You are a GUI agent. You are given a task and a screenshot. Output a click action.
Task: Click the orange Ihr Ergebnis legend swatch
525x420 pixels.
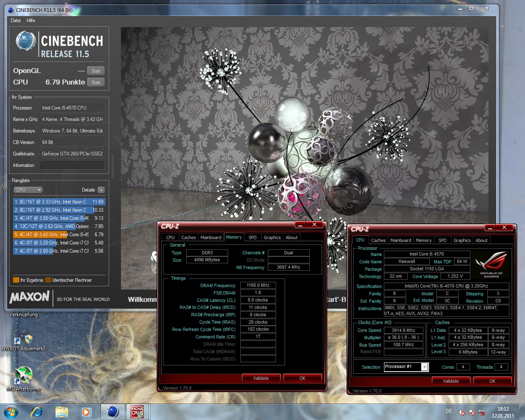tap(16, 280)
